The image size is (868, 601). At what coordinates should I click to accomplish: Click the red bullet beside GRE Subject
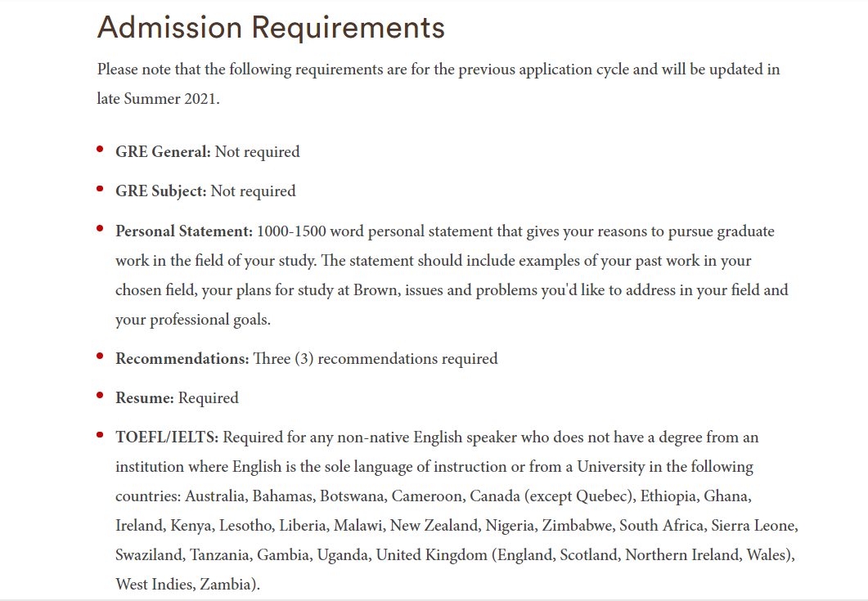pos(100,189)
